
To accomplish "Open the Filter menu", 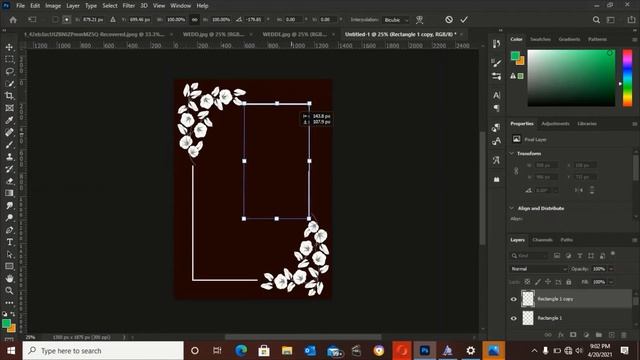I will [129, 6].
